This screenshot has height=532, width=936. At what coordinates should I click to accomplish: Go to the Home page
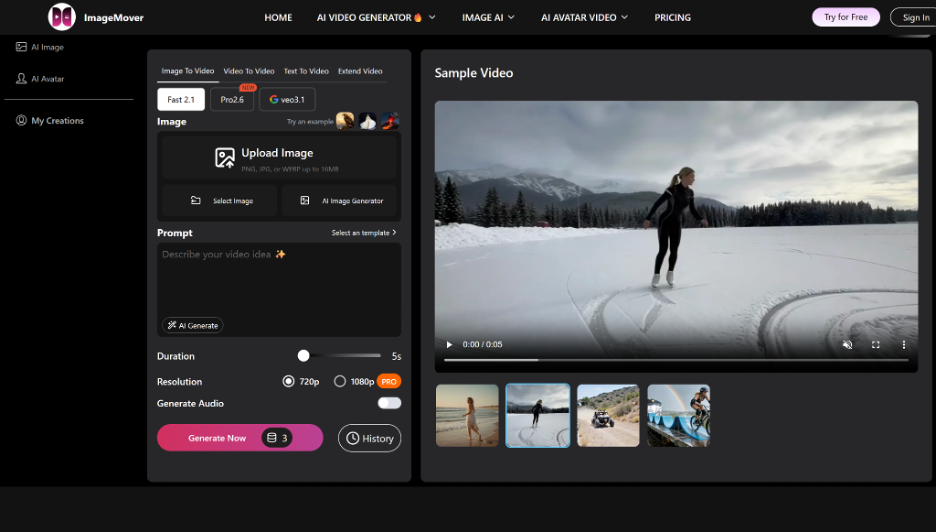pos(278,17)
